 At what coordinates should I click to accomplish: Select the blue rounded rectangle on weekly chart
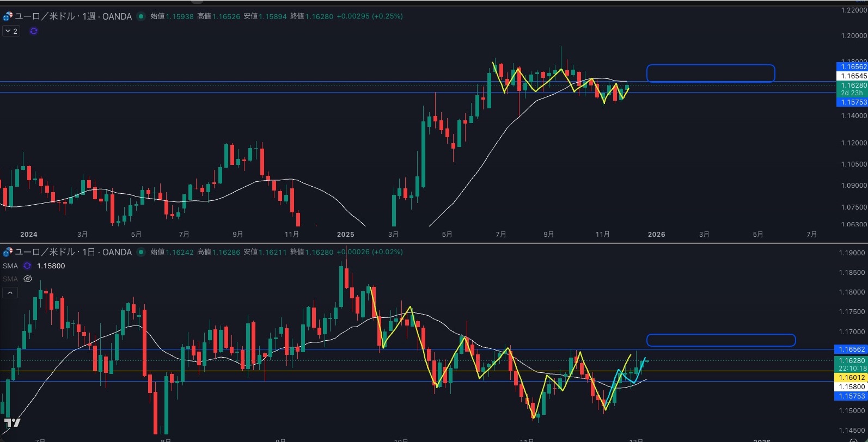pyautogui.click(x=710, y=65)
